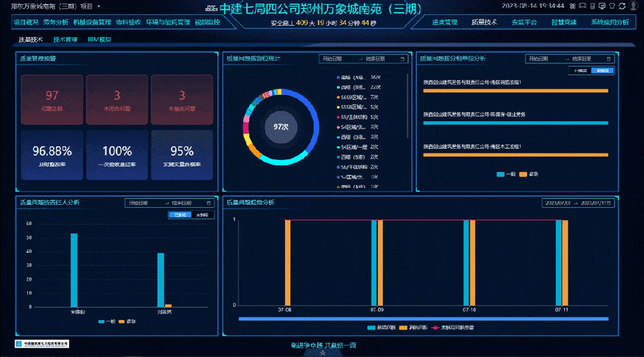
Task: Open the 机械设备管理 menu
Action: click(x=93, y=22)
